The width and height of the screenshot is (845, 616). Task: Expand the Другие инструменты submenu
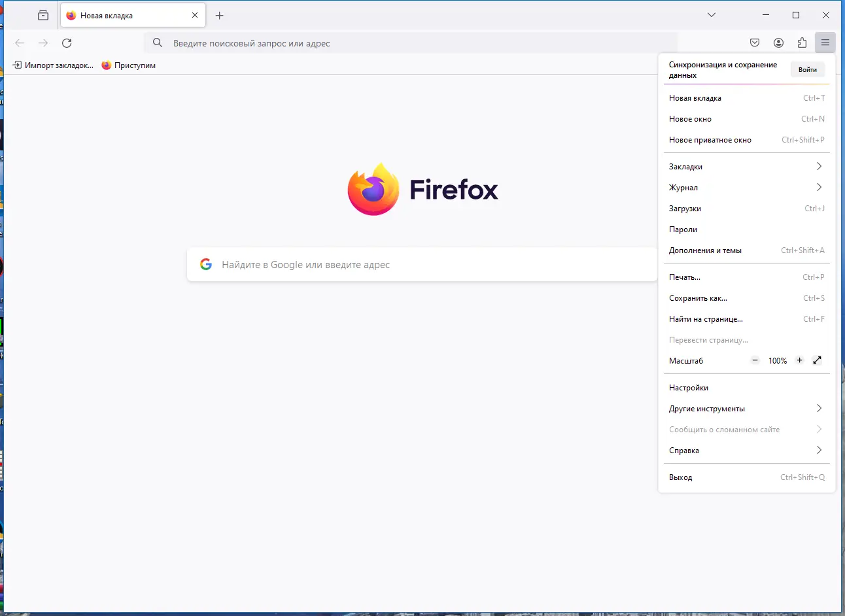point(747,409)
